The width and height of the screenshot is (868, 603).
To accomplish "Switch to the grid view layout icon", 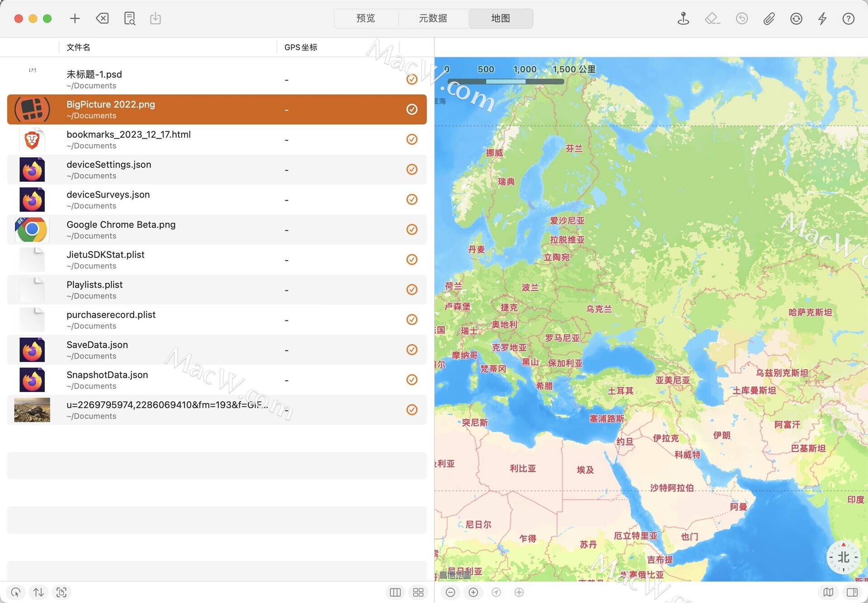I will [418, 592].
